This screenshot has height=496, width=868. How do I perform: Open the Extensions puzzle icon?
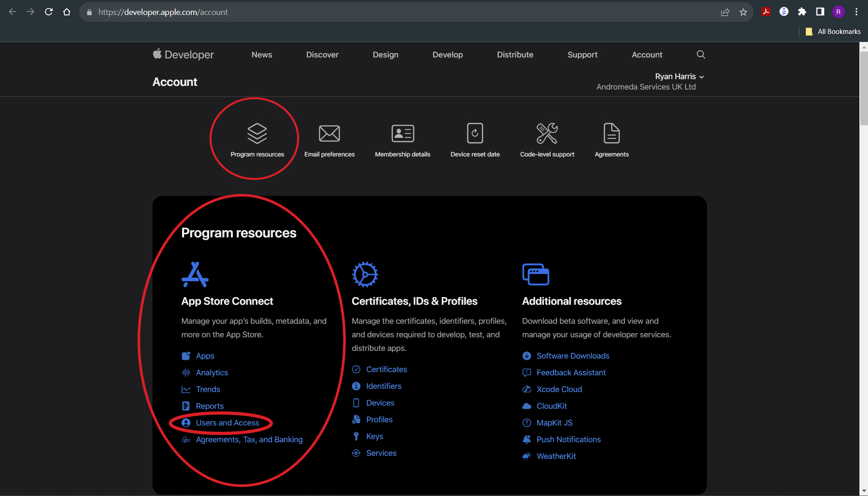(x=802, y=12)
